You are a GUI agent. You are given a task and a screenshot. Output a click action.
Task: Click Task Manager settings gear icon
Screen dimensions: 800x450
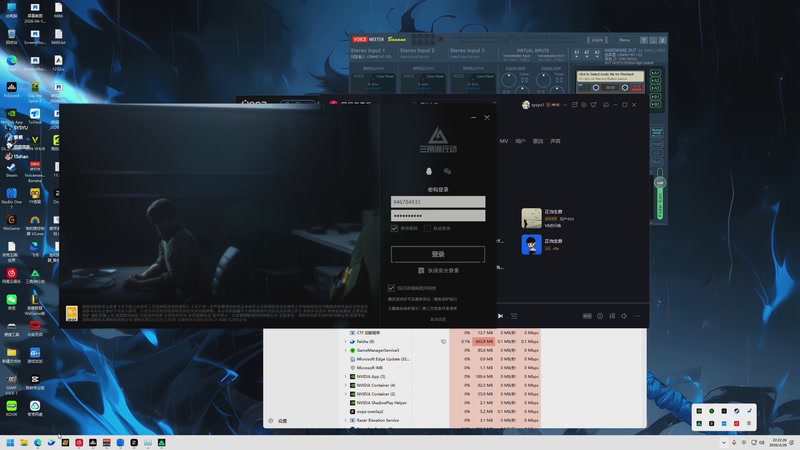(x=270, y=421)
